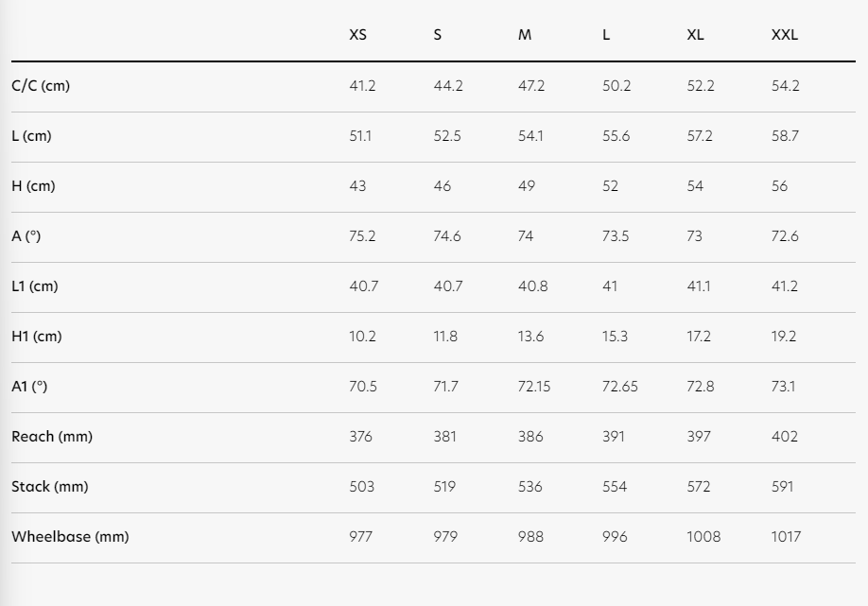The width and height of the screenshot is (868, 606).
Task: Click the H value 49 for size M
Action: 527,186
